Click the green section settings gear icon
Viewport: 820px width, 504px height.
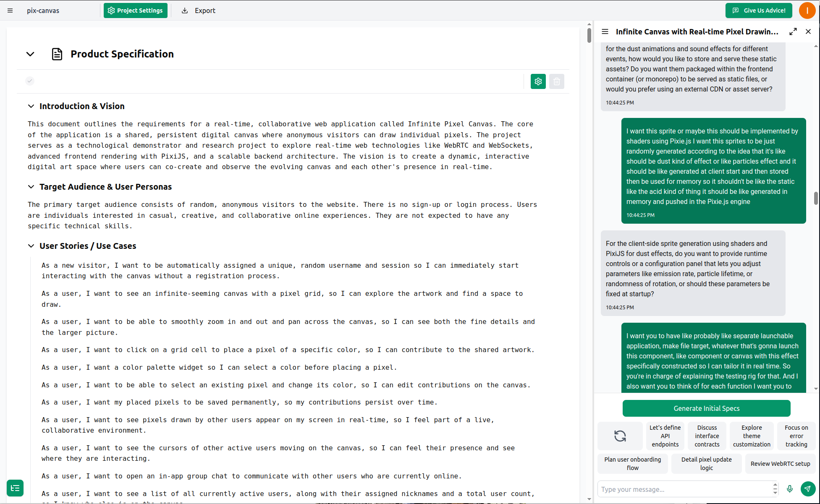coord(538,81)
